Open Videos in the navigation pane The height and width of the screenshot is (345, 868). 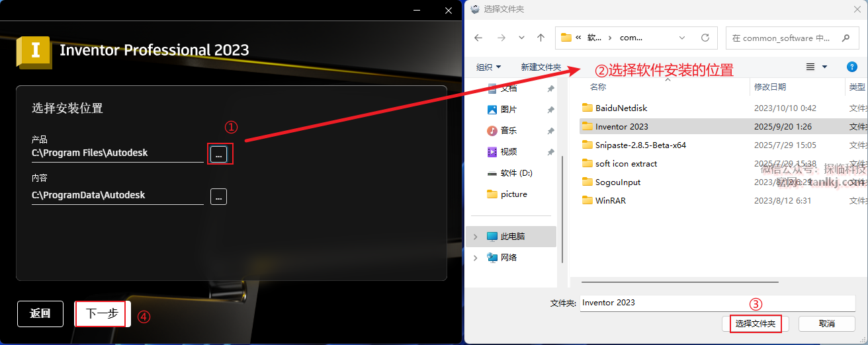tap(509, 151)
